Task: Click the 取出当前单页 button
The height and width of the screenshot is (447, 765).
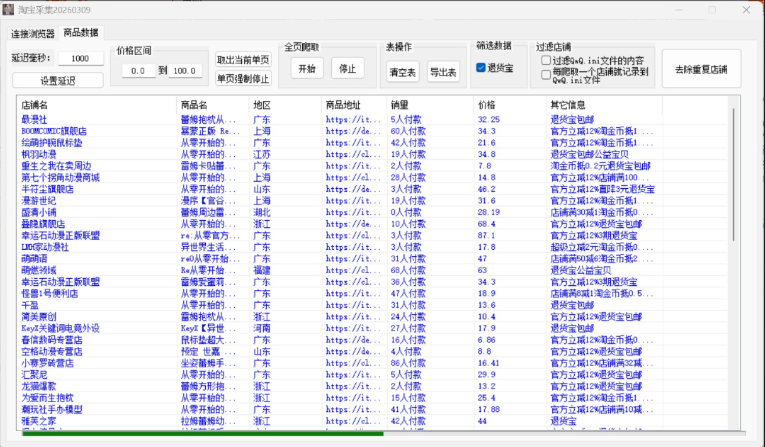Action: 243,60
